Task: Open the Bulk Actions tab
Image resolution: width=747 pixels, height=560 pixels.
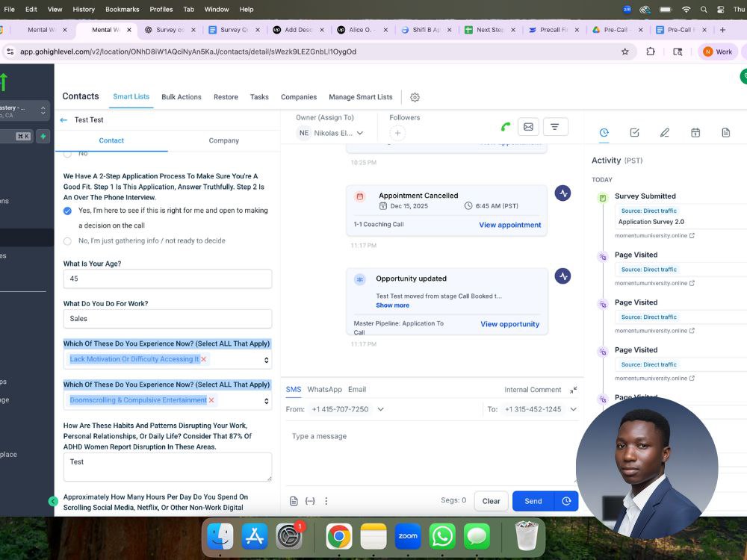Action: pyautogui.click(x=182, y=96)
